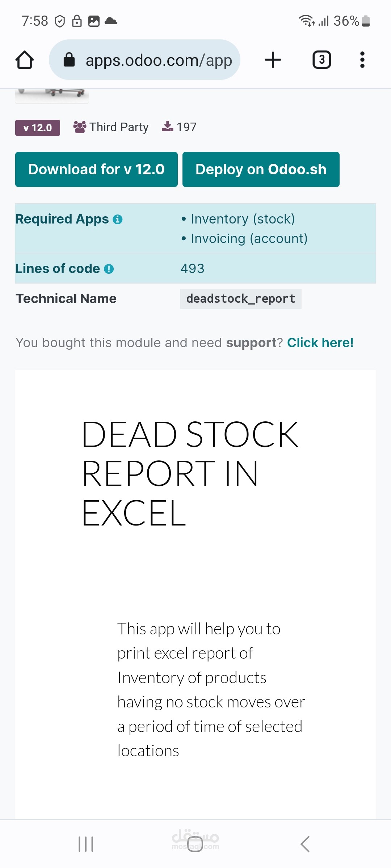Open the tab switcher showing 3 tabs
Viewport: 391px width, 868px height.
pyautogui.click(x=321, y=60)
